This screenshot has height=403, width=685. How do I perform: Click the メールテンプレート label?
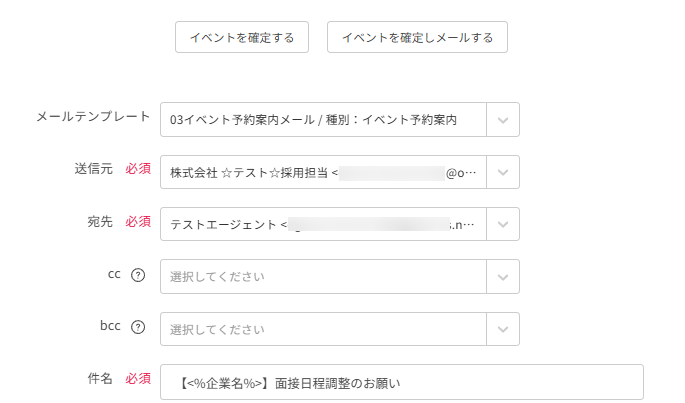[x=93, y=117]
